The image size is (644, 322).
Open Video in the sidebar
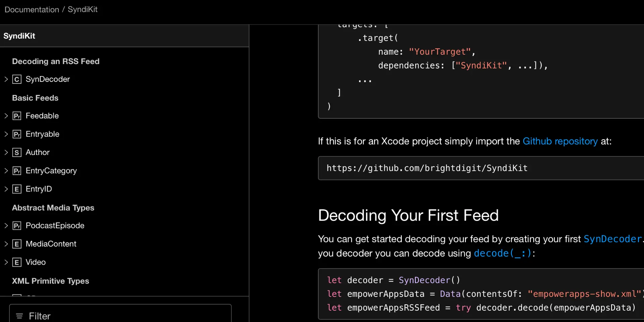(36, 262)
